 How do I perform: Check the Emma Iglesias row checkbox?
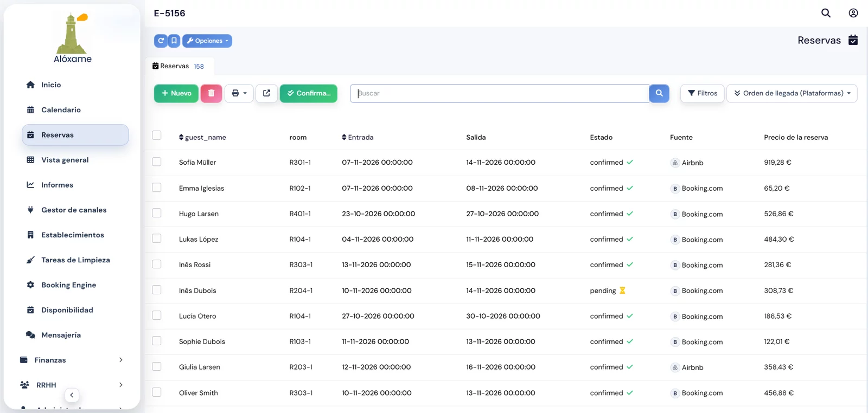click(157, 188)
